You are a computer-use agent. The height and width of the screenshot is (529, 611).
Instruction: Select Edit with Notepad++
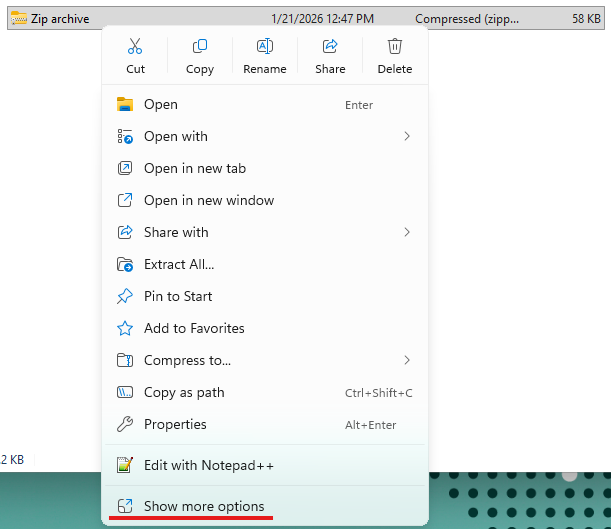(208, 465)
